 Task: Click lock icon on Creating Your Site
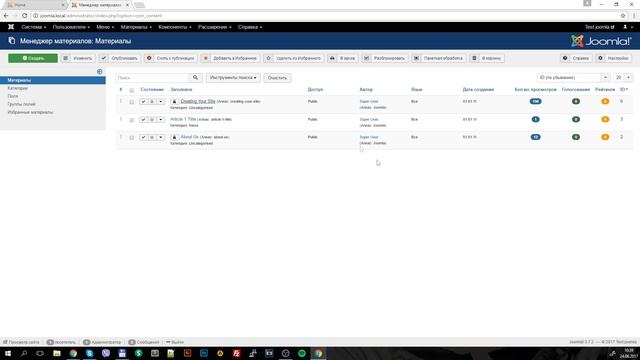[x=174, y=101]
